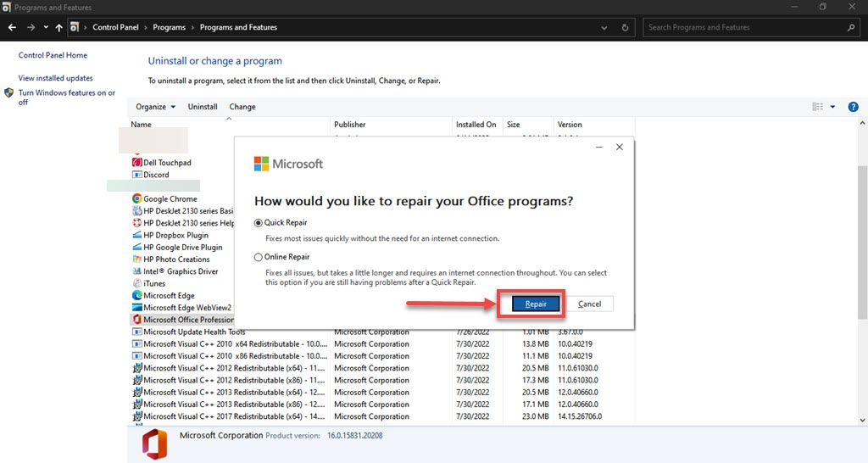Click Cancel in the Office repair dialog
This screenshot has width=868, height=463.
click(x=590, y=304)
